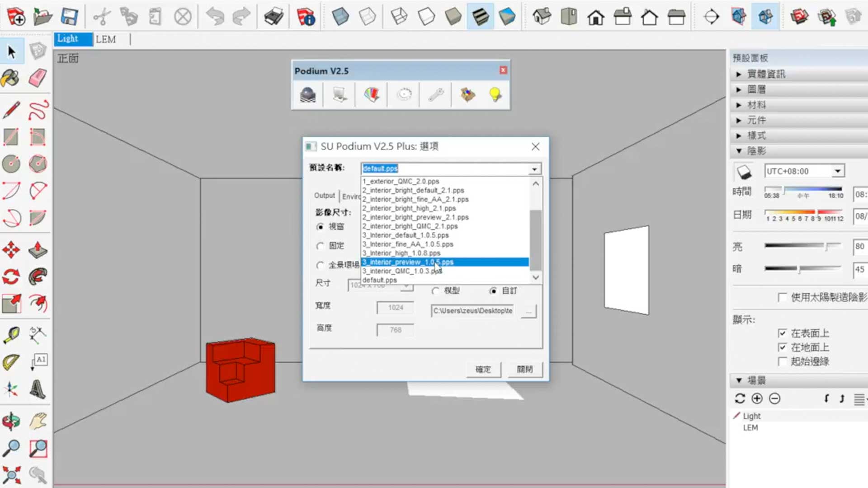Open Podium material properties icon

[372, 95]
